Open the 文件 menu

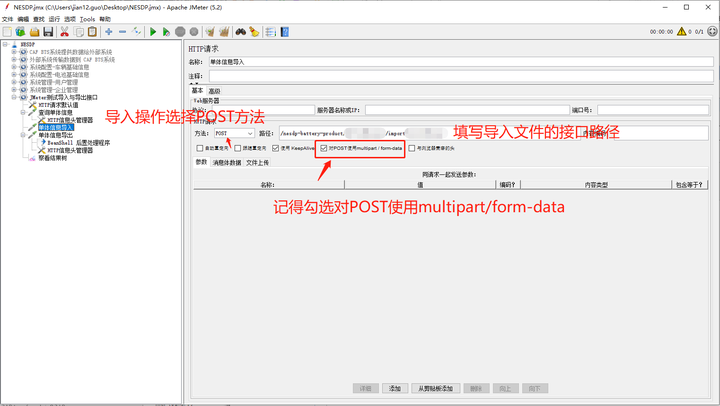7,19
